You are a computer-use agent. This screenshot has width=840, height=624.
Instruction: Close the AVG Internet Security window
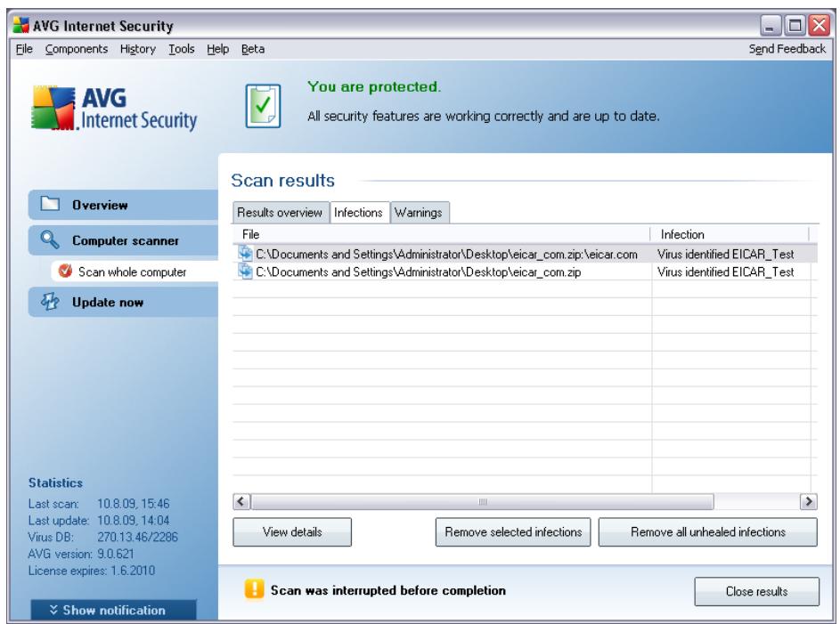pos(820,25)
